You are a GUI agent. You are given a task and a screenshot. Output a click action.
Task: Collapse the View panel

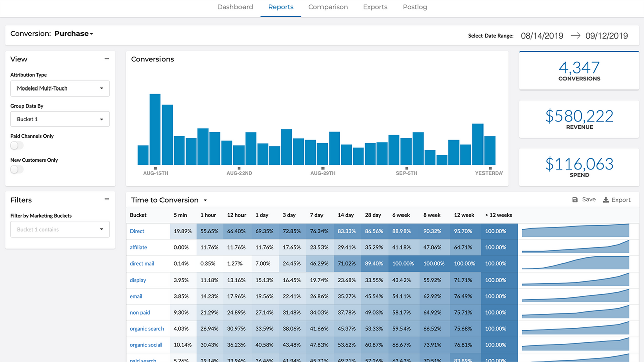tap(107, 58)
